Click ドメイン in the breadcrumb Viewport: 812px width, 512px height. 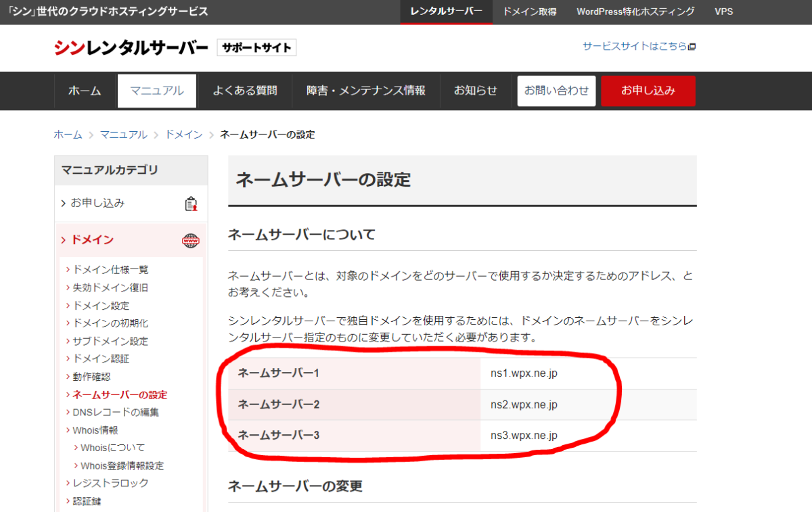point(184,135)
